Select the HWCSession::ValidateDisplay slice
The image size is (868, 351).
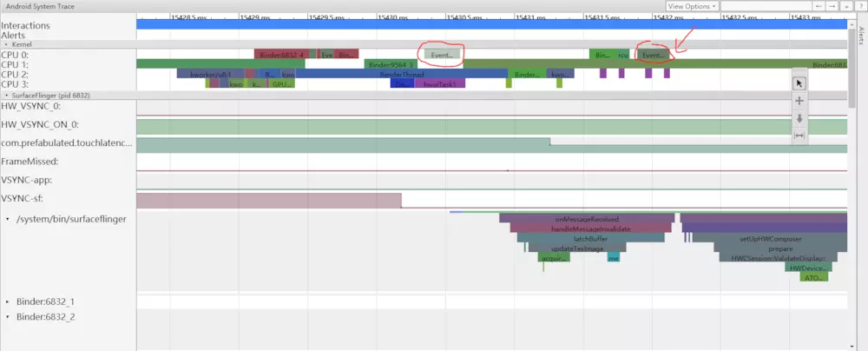(779, 257)
